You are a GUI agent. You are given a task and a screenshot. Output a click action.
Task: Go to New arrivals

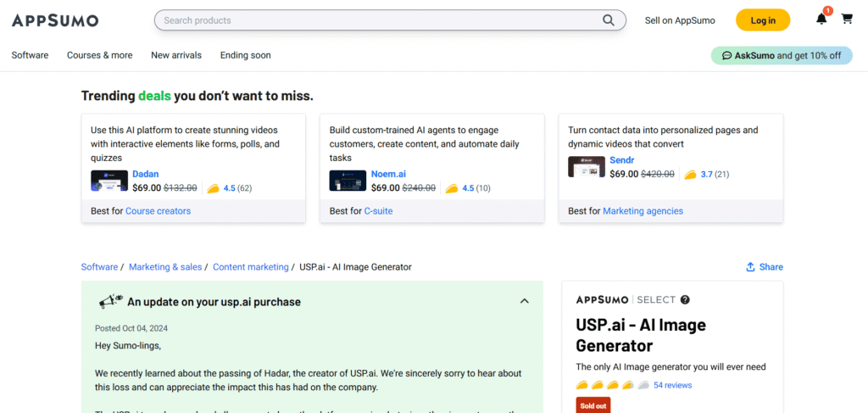coord(176,55)
